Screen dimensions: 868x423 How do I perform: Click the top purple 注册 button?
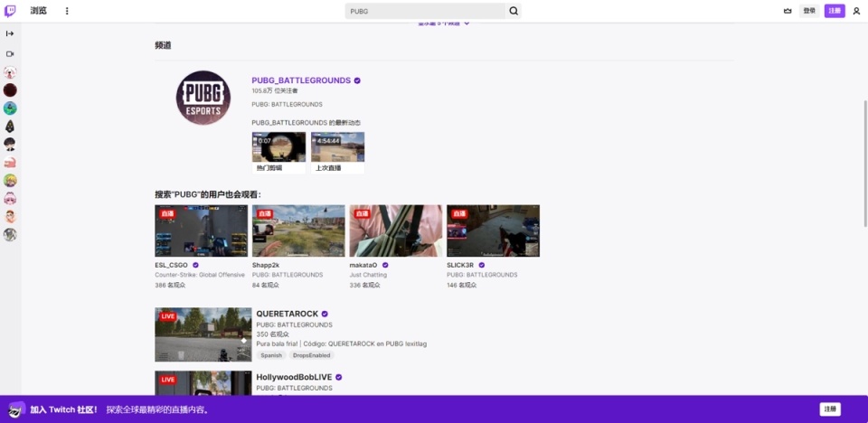[835, 11]
